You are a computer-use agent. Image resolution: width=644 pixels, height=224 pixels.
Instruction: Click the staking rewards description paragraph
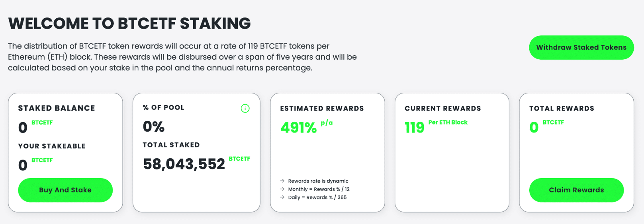(x=182, y=57)
